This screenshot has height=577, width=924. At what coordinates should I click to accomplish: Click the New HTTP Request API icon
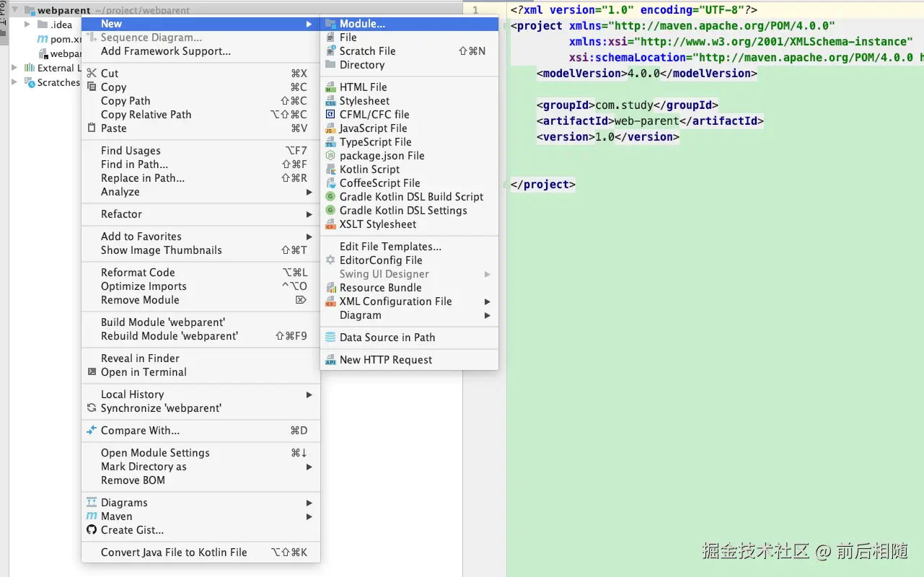pos(330,360)
